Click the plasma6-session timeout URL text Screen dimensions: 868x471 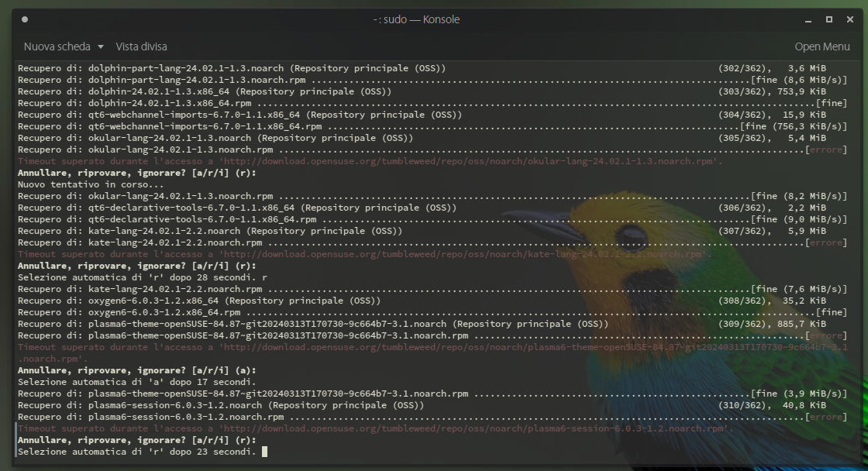pyautogui.click(x=477, y=428)
